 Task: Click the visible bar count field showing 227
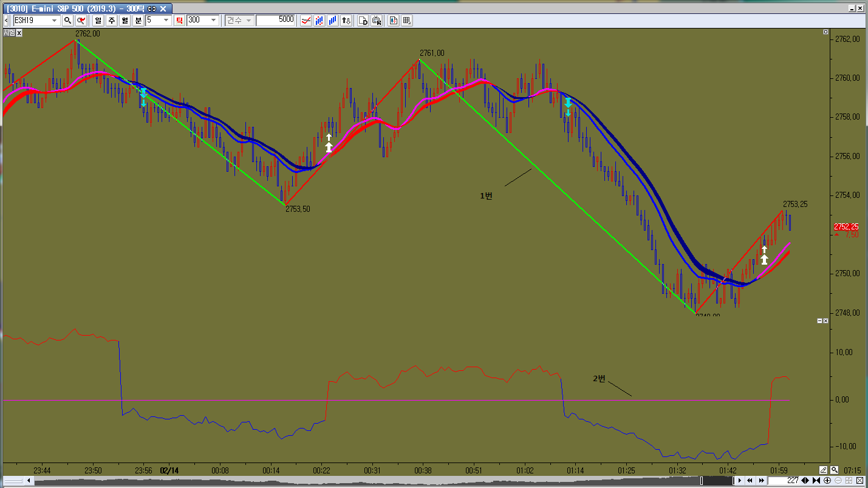coord(783,481)
